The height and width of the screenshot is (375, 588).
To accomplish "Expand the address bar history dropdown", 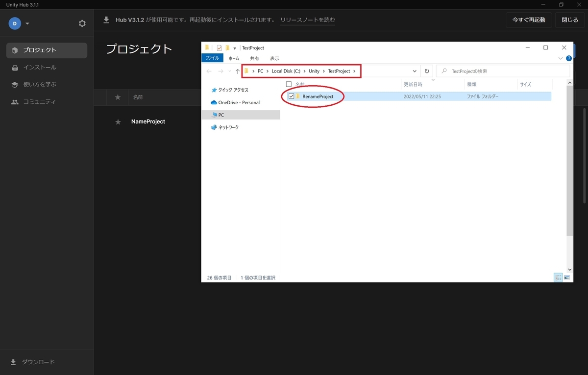I will pos(415,71).
